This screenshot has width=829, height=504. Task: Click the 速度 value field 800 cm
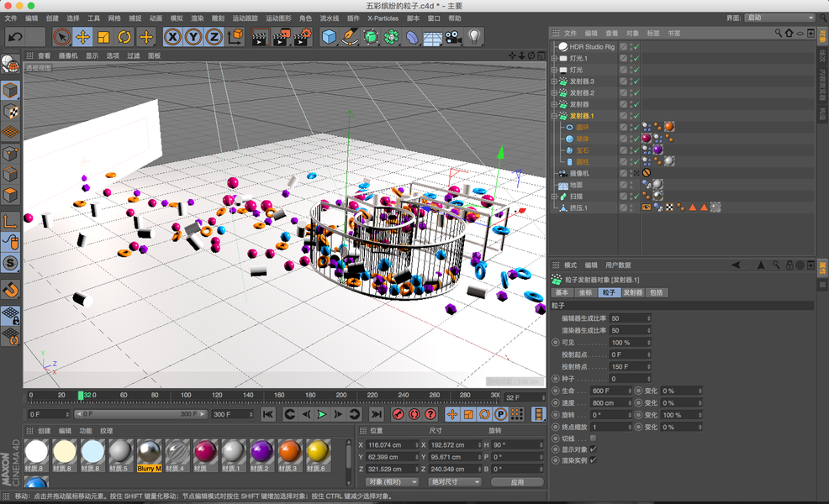point(611,402)
